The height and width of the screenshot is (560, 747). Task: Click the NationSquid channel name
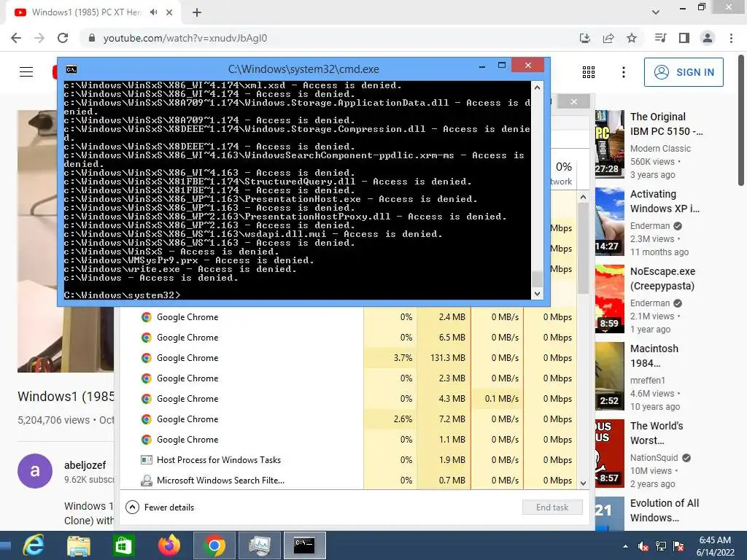[654, 458]
